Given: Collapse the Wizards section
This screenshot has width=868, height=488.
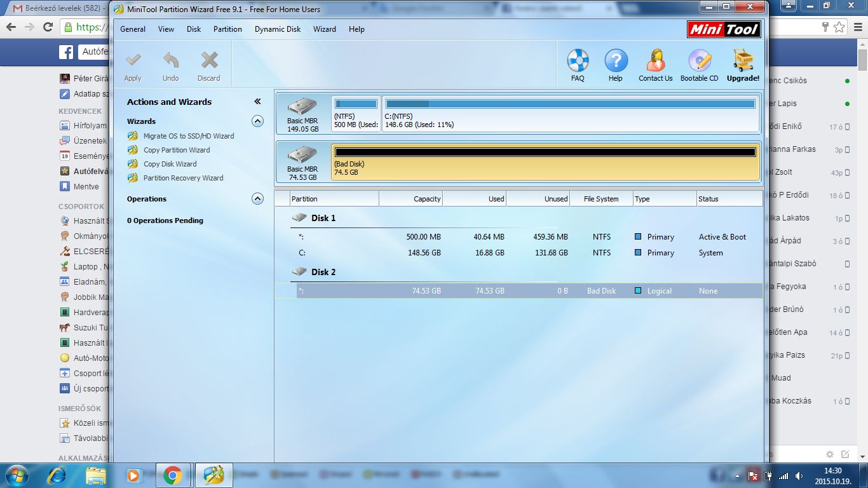Looking at the screenshot, I should pos(257,121).
